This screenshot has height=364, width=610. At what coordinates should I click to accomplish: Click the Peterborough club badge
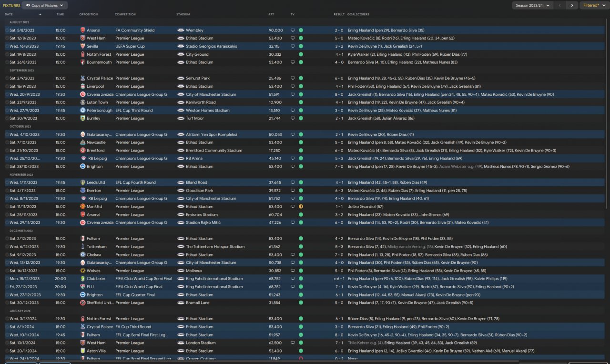pyautogui.click(x=83, y=111)
